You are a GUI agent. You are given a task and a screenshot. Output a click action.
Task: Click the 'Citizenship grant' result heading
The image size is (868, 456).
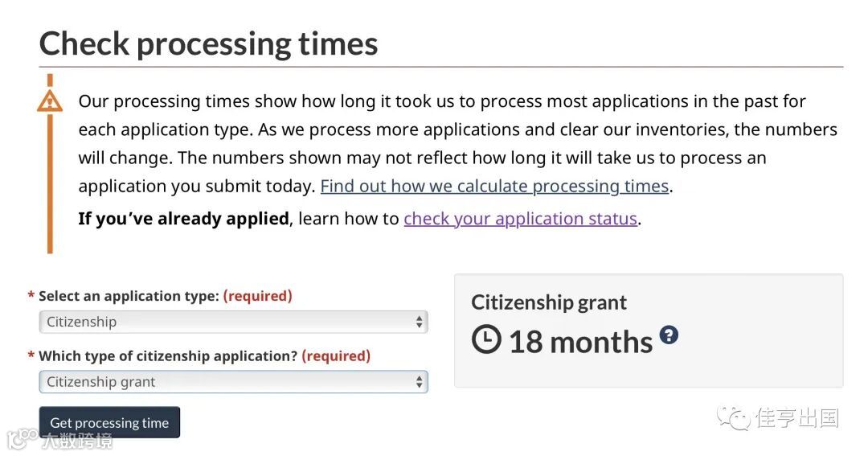click(x=549, y=302)
